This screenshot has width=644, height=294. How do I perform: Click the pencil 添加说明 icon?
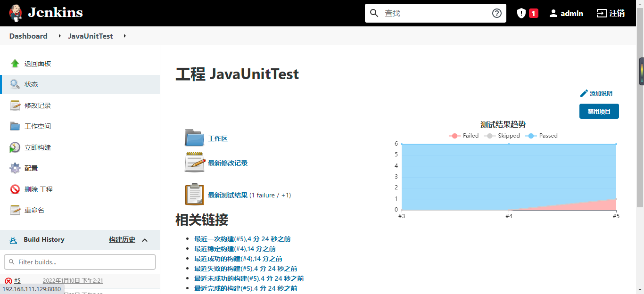point(584,93)
